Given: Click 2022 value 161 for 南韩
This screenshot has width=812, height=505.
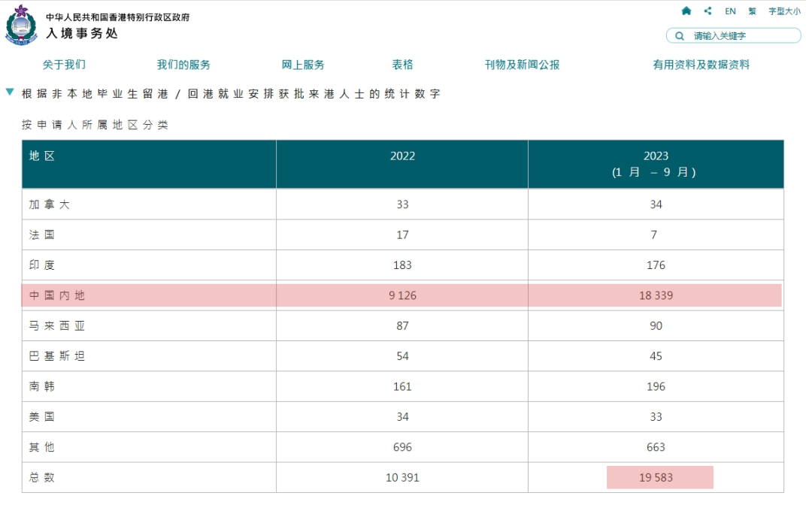Looking at the screenshot, I should [402, 386].
